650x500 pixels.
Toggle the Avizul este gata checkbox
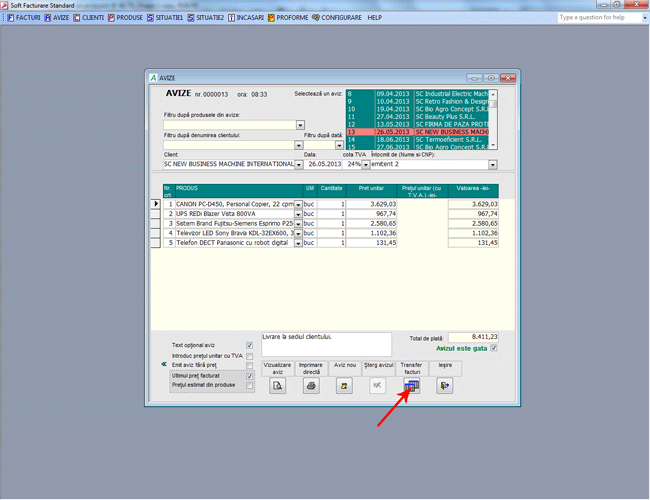(x=494, y=348)
